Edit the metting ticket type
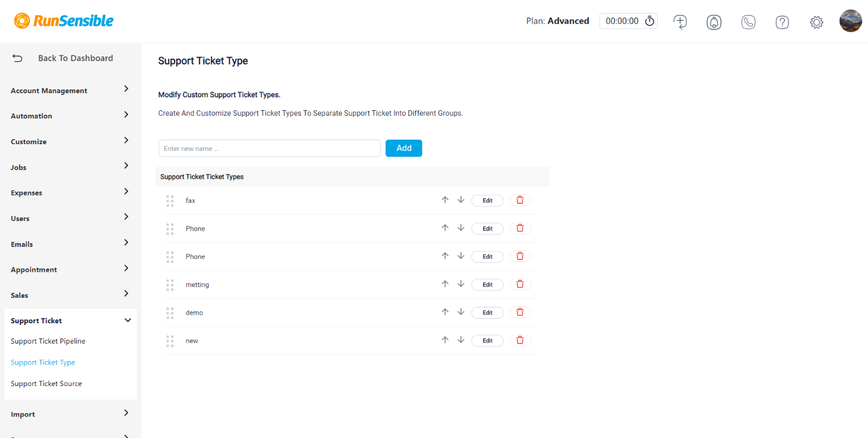The height and width of the screenshot is (438, 868). [487, 285]
